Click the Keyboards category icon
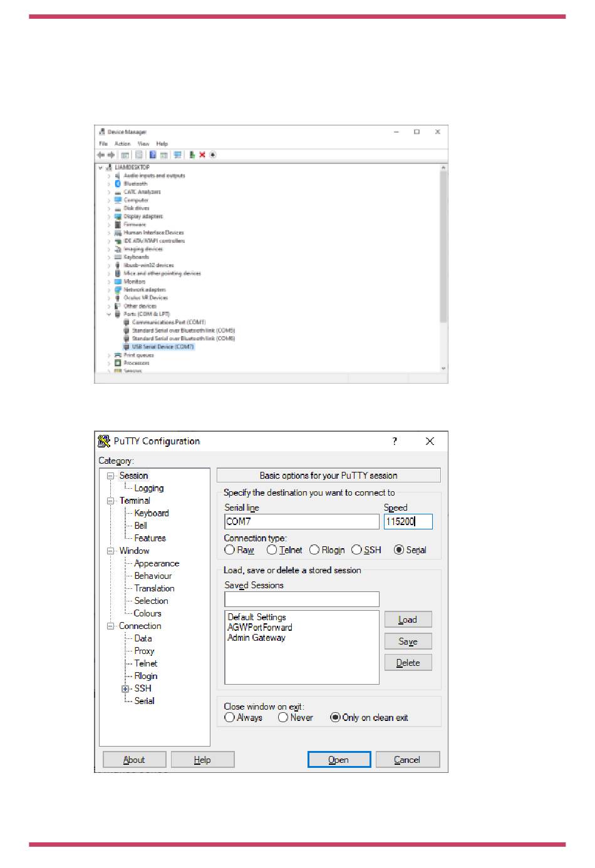The image size is (595, 868). (118, 257)
